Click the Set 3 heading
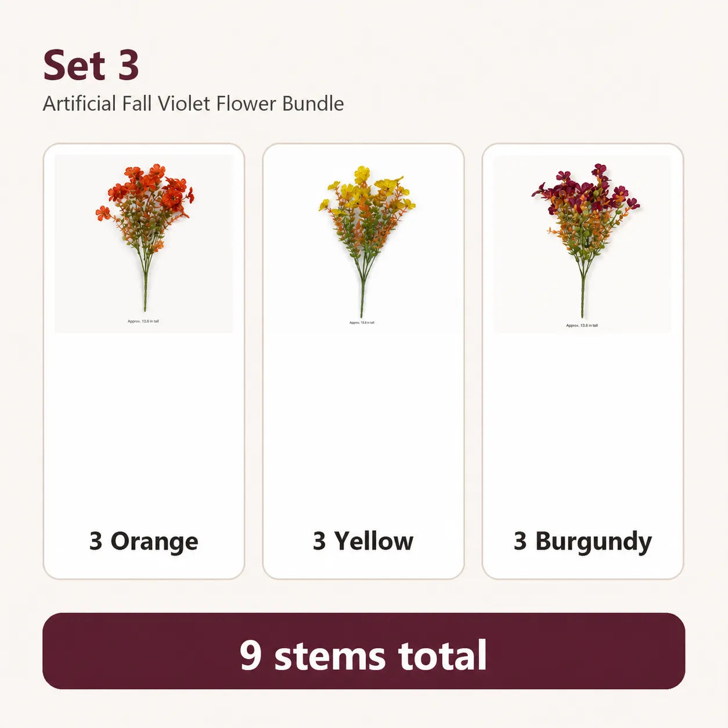Viewport: 728px width, 728px height. tap(91, 65)
